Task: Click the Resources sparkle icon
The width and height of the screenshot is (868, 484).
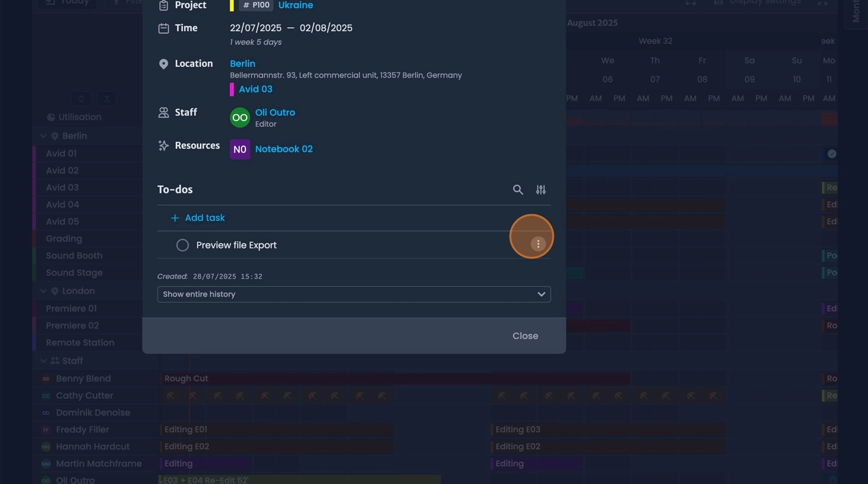Action: click(x=163, y=145)
